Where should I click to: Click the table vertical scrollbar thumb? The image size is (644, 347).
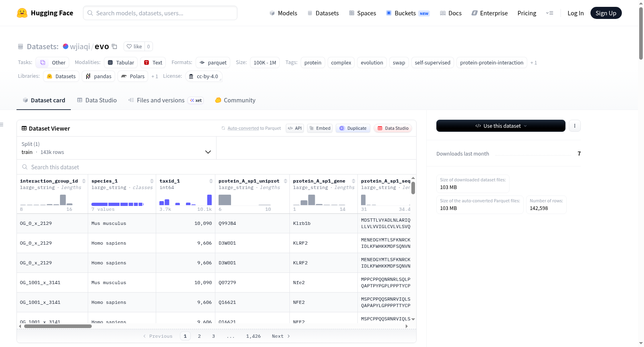413,188
